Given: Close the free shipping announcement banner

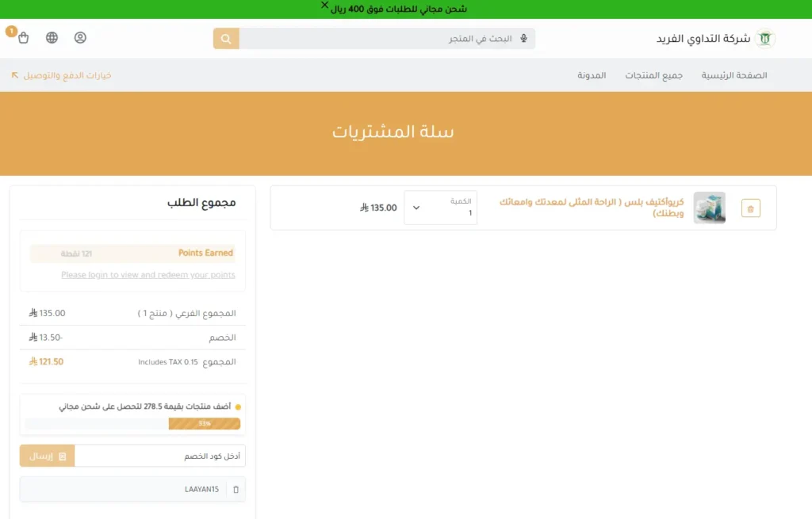Looking at the screenshot, I should coord(324,6).
